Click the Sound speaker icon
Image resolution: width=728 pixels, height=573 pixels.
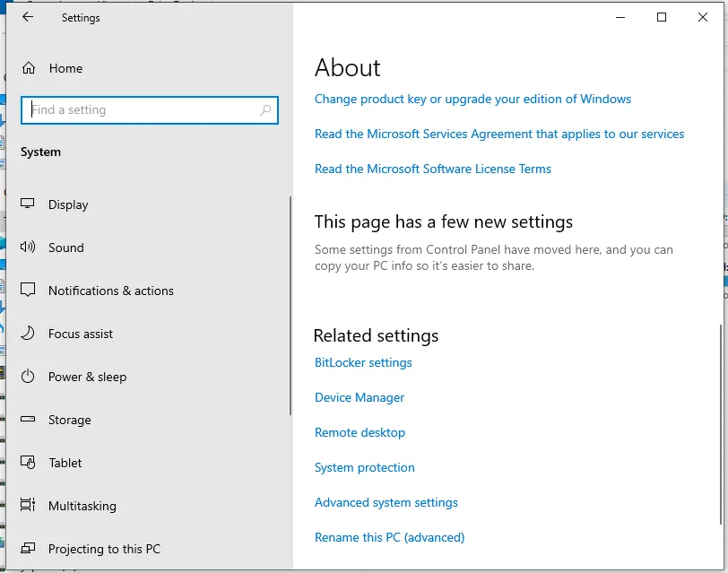click(28, 247)
